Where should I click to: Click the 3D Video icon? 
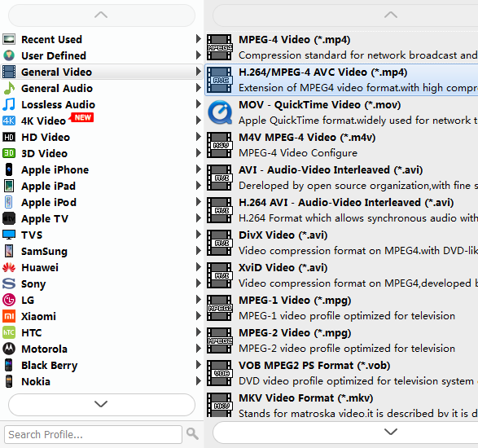pyautogui.click(x=9, y=153)
